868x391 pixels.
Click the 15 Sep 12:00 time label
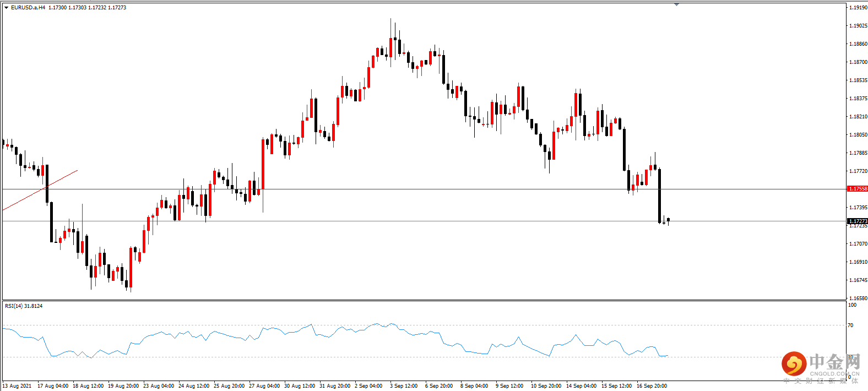click(617, 386)
